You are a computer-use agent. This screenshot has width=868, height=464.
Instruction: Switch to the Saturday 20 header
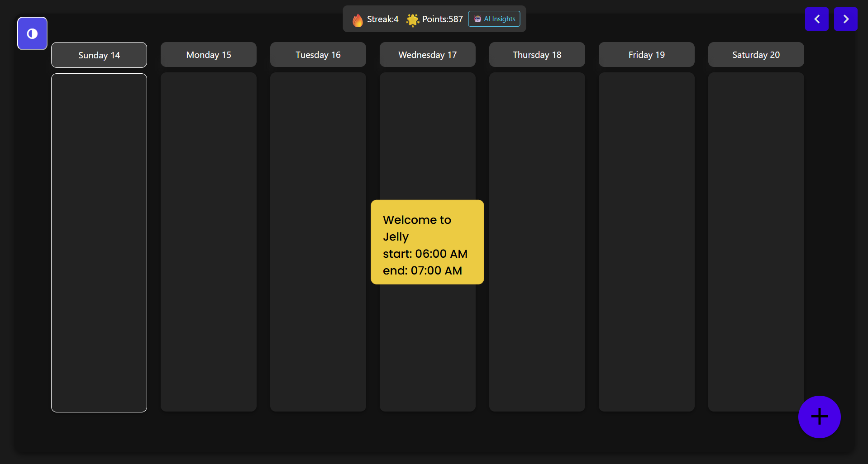pyautogui.click(x=756, y=55)
